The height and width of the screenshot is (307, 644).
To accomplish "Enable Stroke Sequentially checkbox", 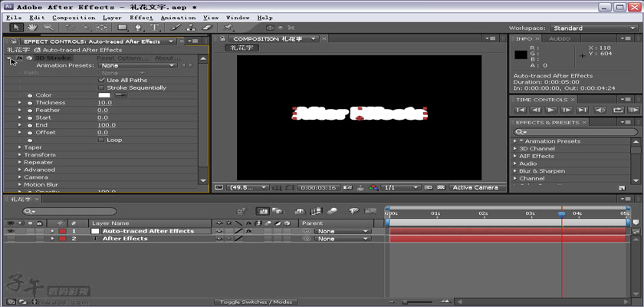I will (x=101, y=87).
